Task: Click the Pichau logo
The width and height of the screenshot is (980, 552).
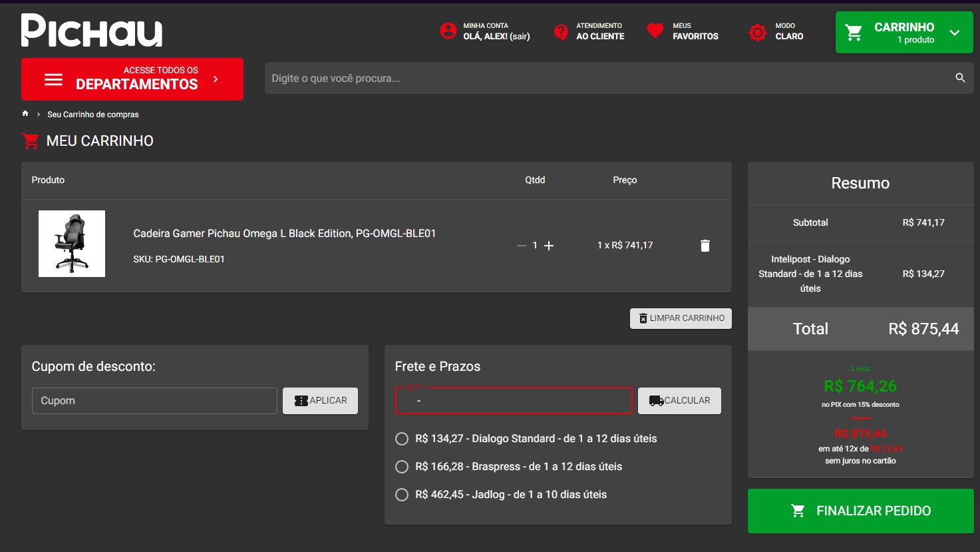Action: tap(92, 31)
